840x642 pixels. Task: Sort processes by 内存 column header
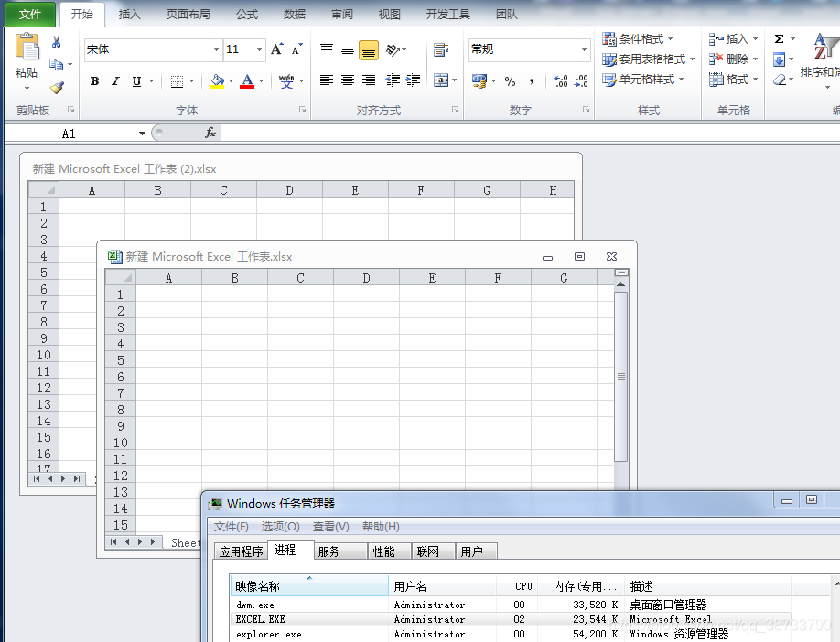[x=581, y=586]
